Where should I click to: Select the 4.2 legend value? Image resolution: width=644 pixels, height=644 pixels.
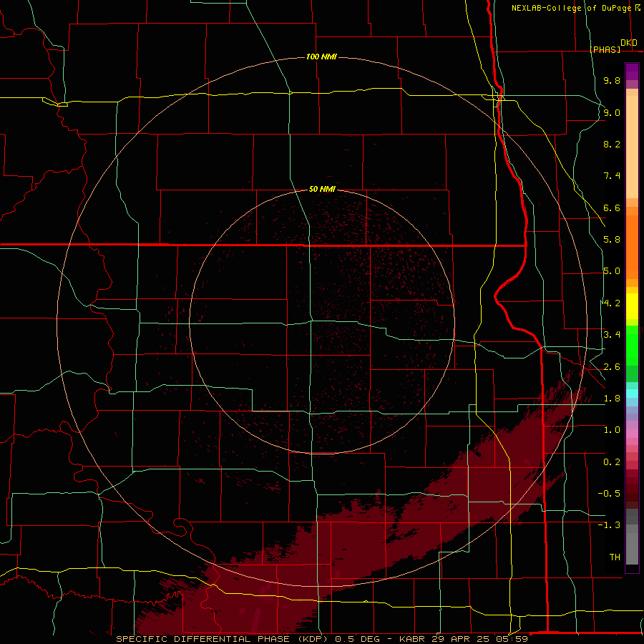(x=612, y=303)
